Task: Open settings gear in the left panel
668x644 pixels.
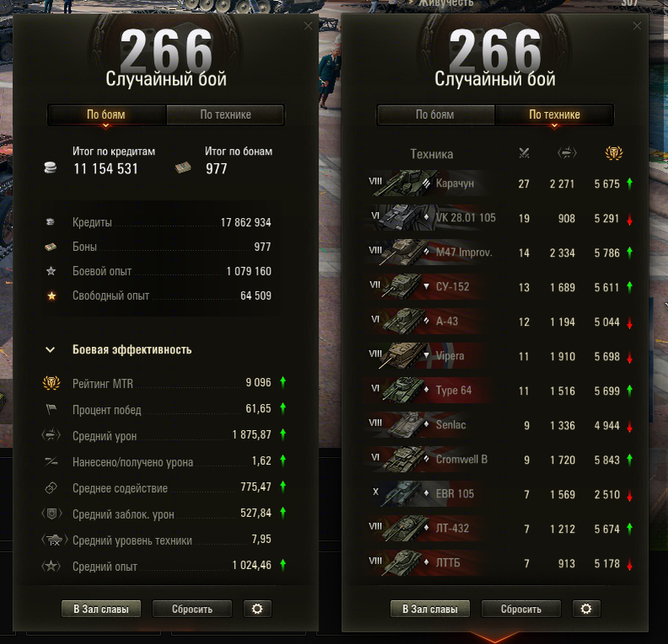Action: (257, 609)
